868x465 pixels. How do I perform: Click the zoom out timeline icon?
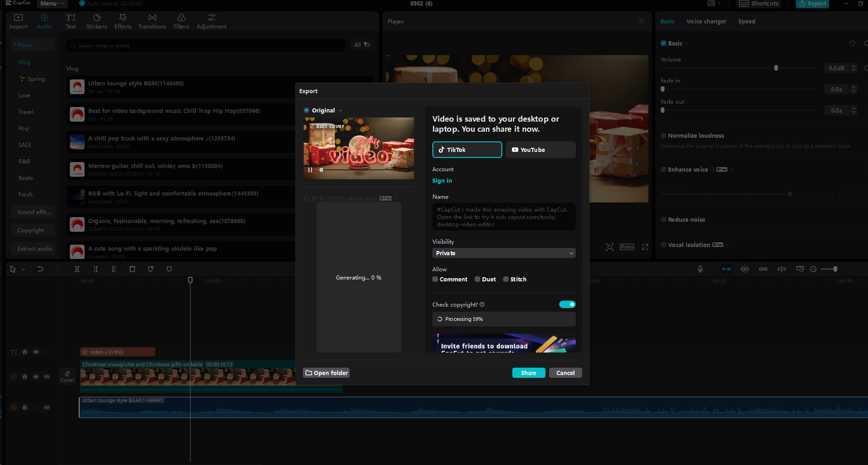813,269
